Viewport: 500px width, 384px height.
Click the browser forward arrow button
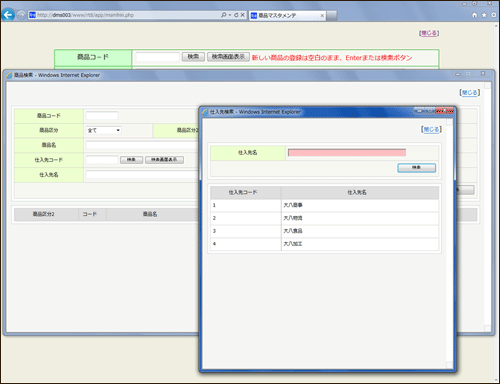coord(21,15)
